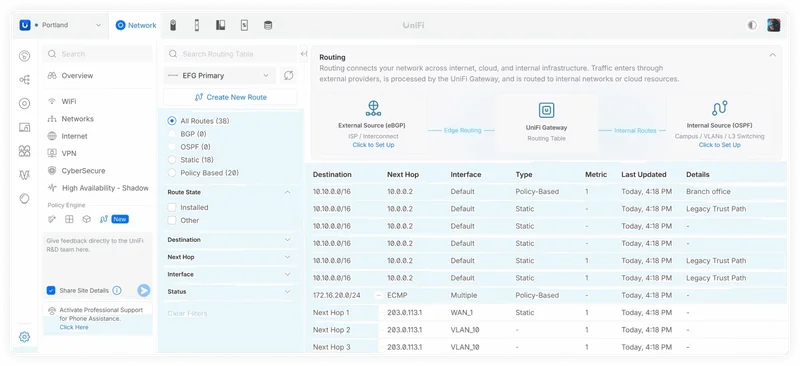This screenshot has height=366, width=800.
Task: Expand the Interface filter section
Action: pyautogui.click(x=287, y=274)
